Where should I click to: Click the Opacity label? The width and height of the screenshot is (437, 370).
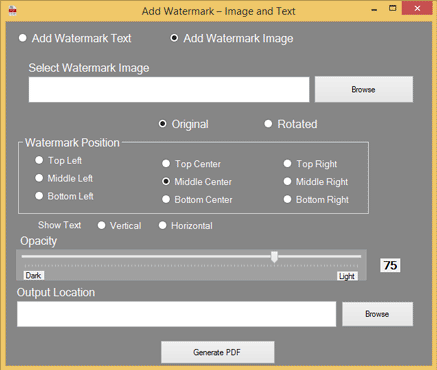click(38, 241)
